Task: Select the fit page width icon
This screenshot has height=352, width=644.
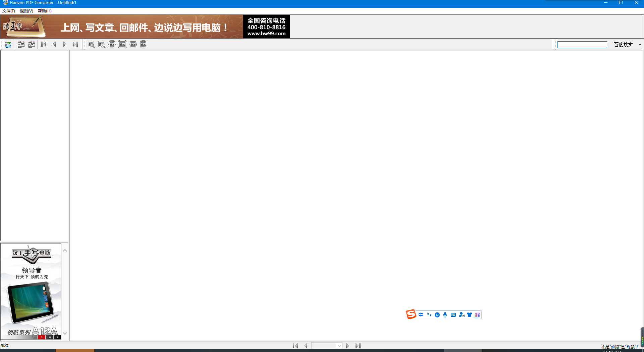Action: [133, 44]
